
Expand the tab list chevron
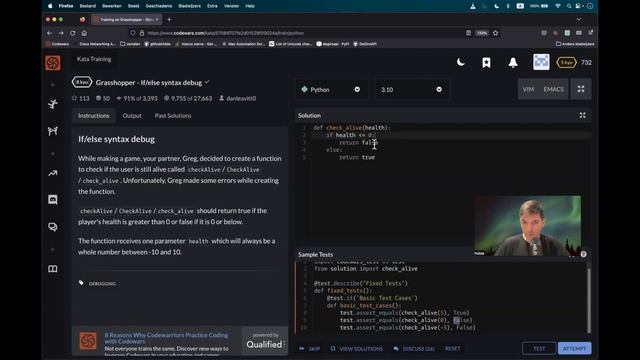tap(579, 20)
